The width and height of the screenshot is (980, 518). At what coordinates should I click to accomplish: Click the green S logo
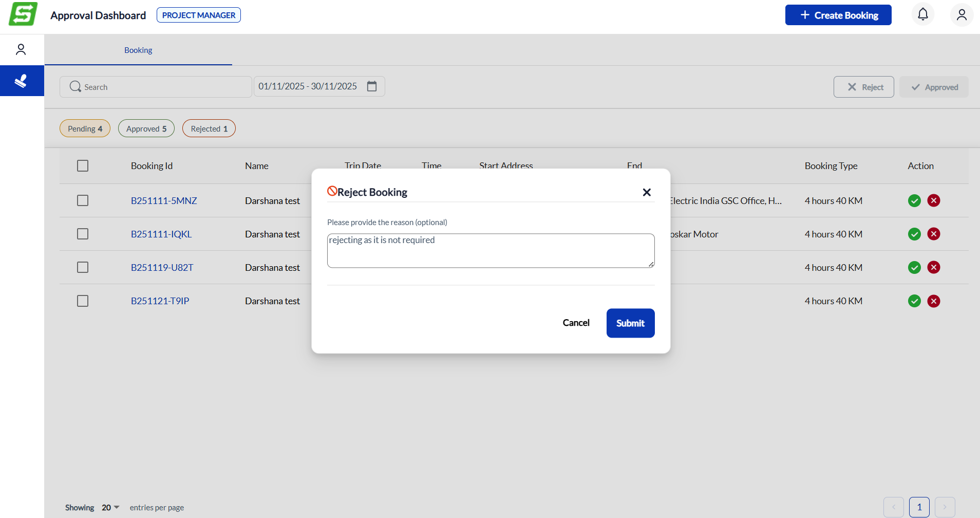point(23,14)
